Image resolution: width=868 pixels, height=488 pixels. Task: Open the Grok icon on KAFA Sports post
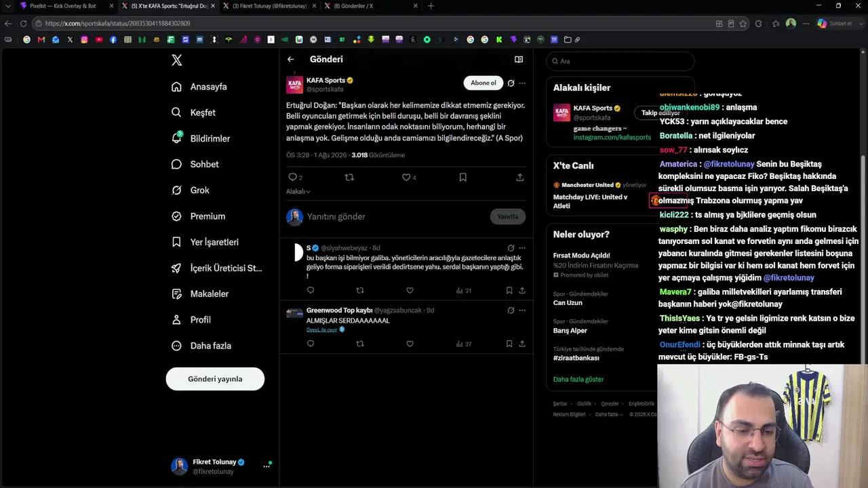[511, 83]
